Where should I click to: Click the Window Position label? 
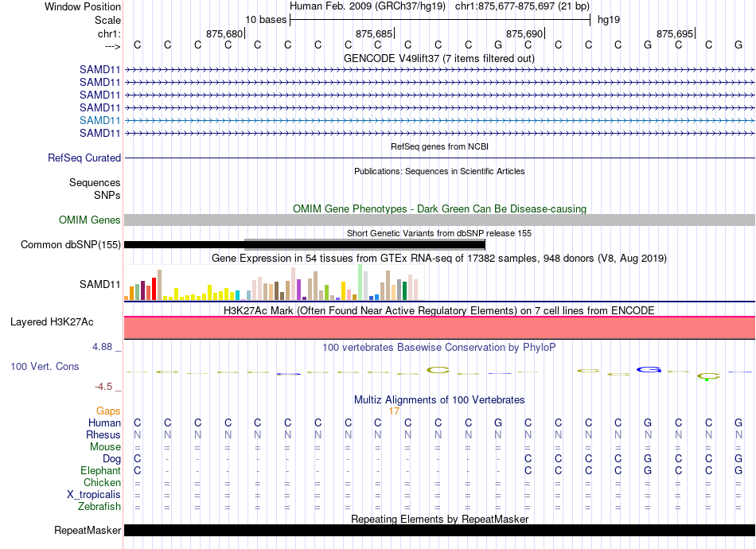(83, 6)
